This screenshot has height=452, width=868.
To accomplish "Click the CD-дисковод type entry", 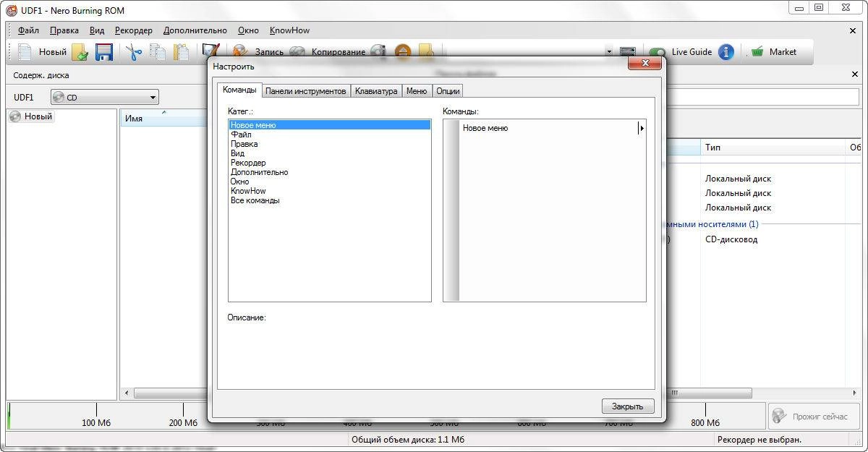I will (x=731, y=239).
